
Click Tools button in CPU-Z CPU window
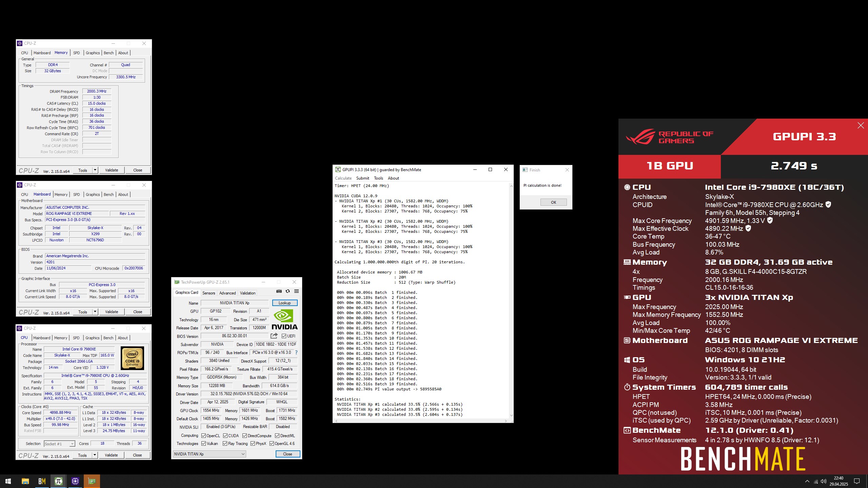tap(82, 455)
